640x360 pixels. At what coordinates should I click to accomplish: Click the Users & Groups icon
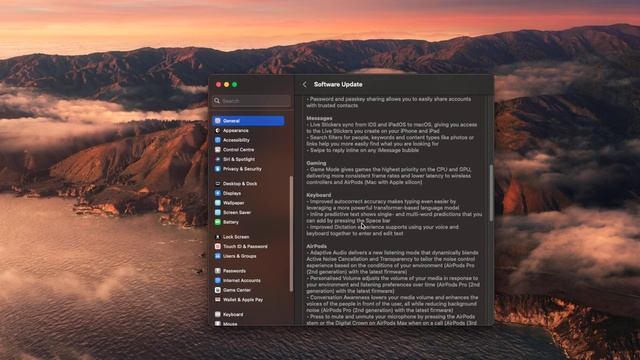click(218, 256)
